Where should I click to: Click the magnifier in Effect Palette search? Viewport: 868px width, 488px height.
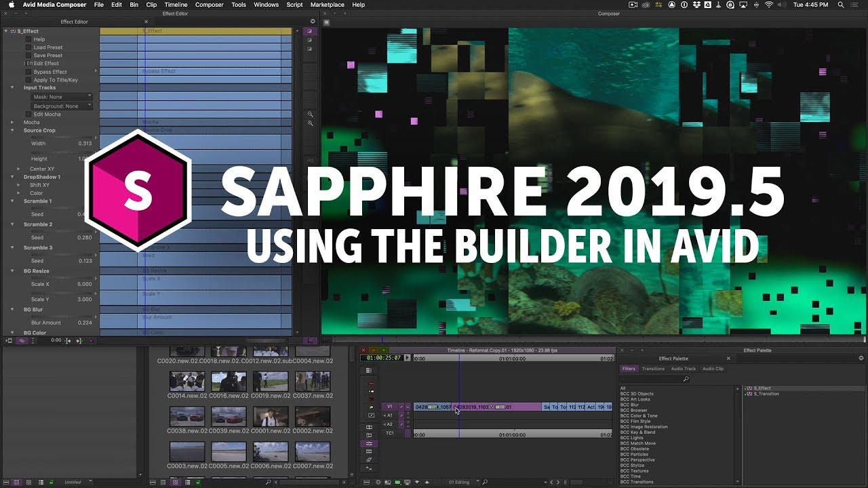point(686,379)
